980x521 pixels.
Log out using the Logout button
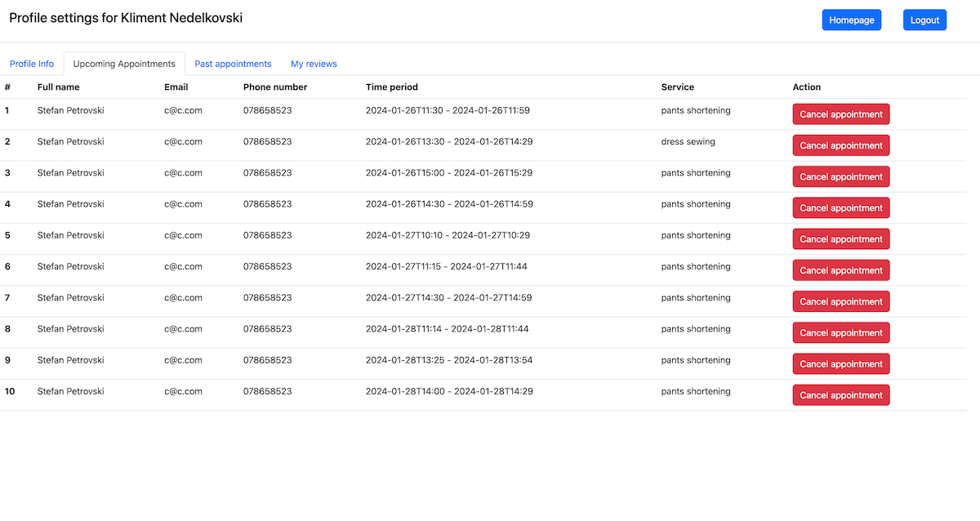click(x=924, y=20)
